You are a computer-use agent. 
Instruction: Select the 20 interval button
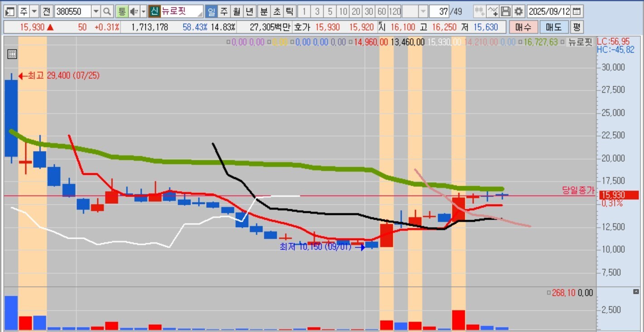[x=357, y=11]
